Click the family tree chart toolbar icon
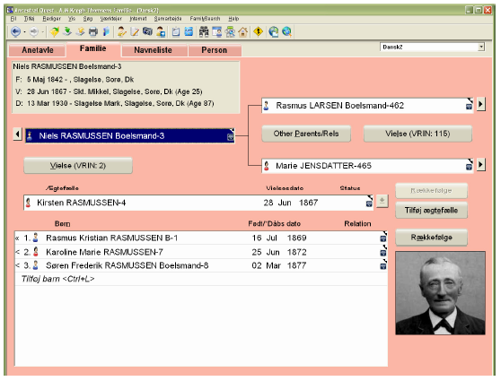Screen dimensions: 500x381 point(230,32)
